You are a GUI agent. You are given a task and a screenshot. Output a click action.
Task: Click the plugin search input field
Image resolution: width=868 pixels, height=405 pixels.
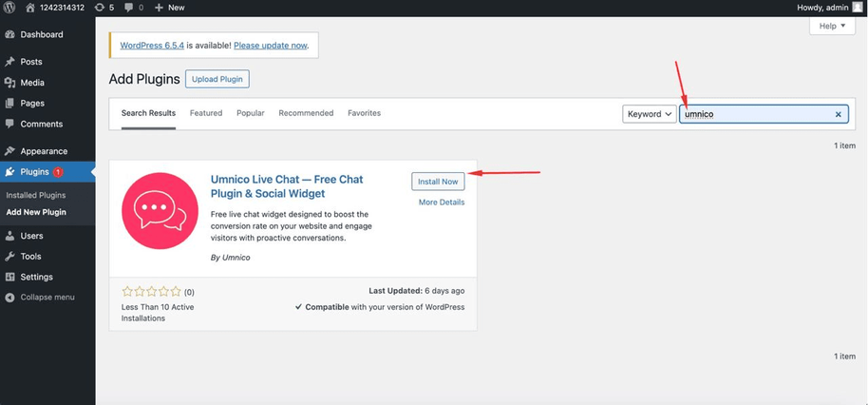pos(755,114)
